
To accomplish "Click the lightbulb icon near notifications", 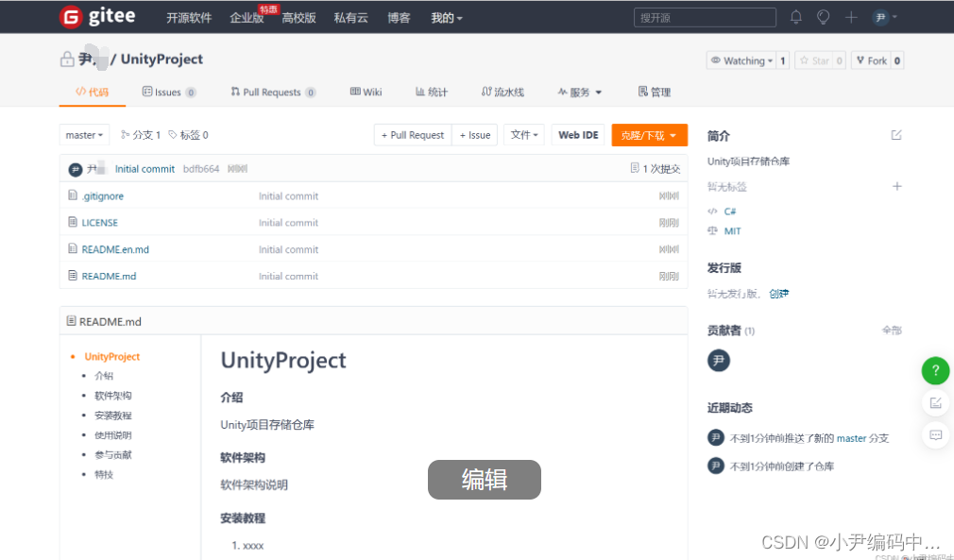I will click(x=822, y=16).
